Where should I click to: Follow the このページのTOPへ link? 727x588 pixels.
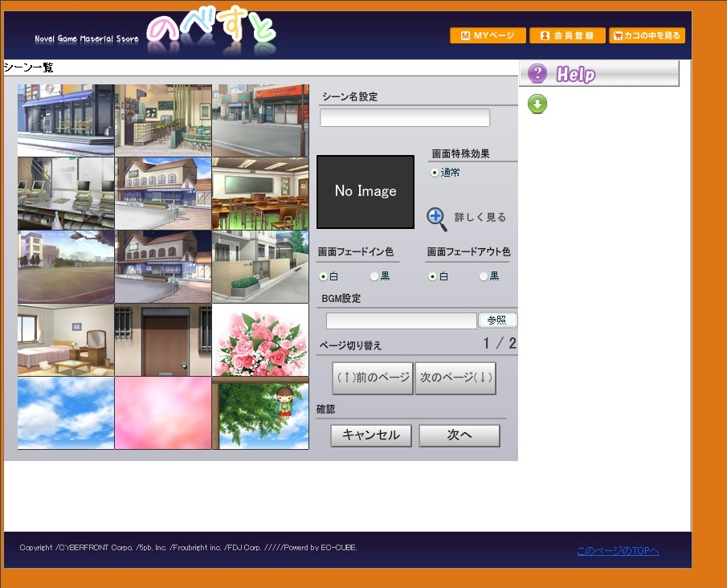618,550
